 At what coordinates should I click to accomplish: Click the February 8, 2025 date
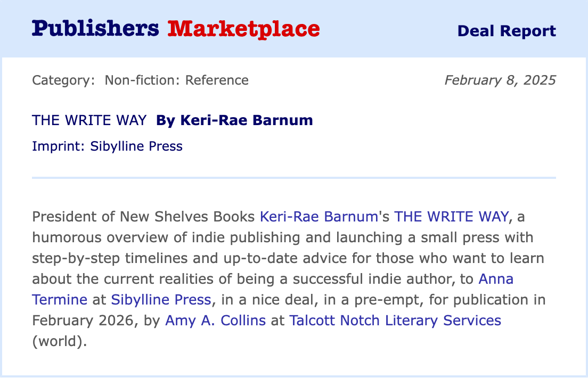tap(500, 80)
